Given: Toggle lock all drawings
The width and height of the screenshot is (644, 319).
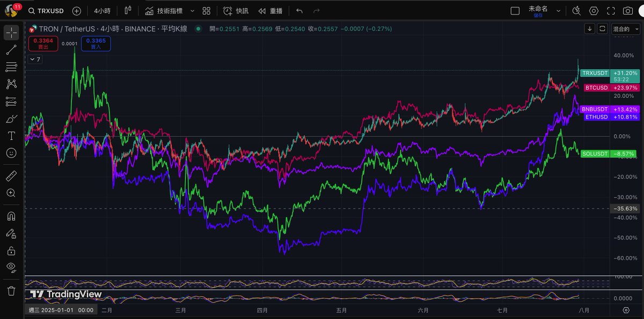Looking at the screenshot, I should point(11,250).
